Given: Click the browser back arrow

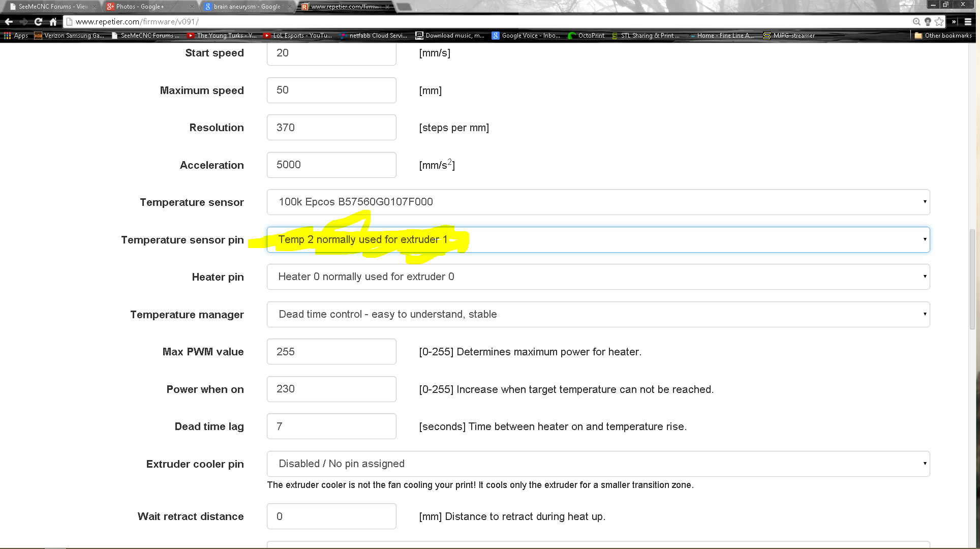Looking at the screenshot, I should 9,21.
